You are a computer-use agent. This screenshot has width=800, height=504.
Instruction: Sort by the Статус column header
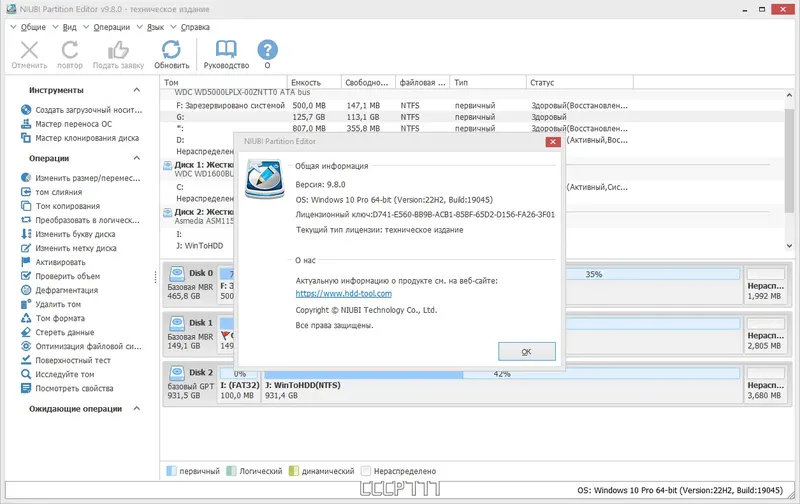[580, 82]
